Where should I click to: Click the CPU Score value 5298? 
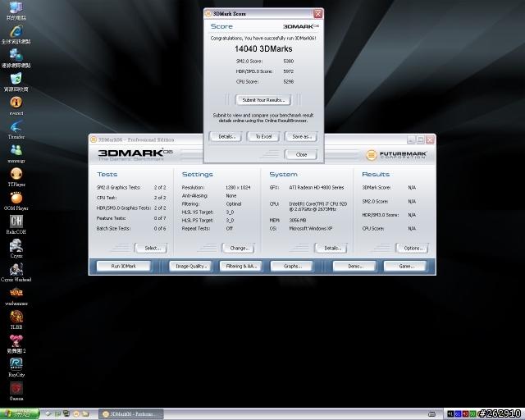(288, 82)
